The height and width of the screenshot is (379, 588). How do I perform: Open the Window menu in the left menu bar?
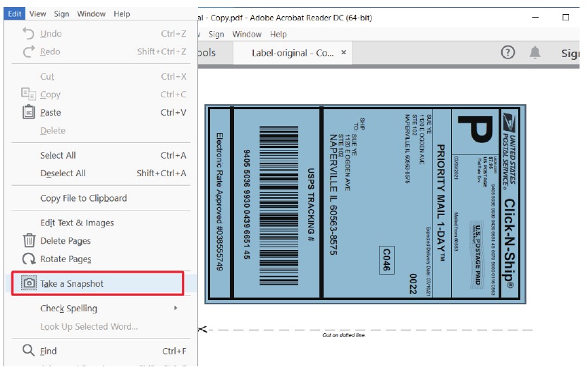coord(91,14)
